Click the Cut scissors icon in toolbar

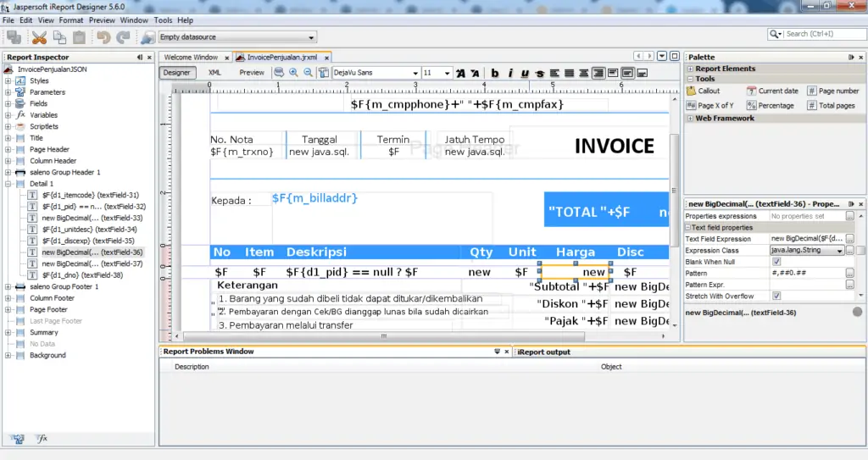(39, 37)
